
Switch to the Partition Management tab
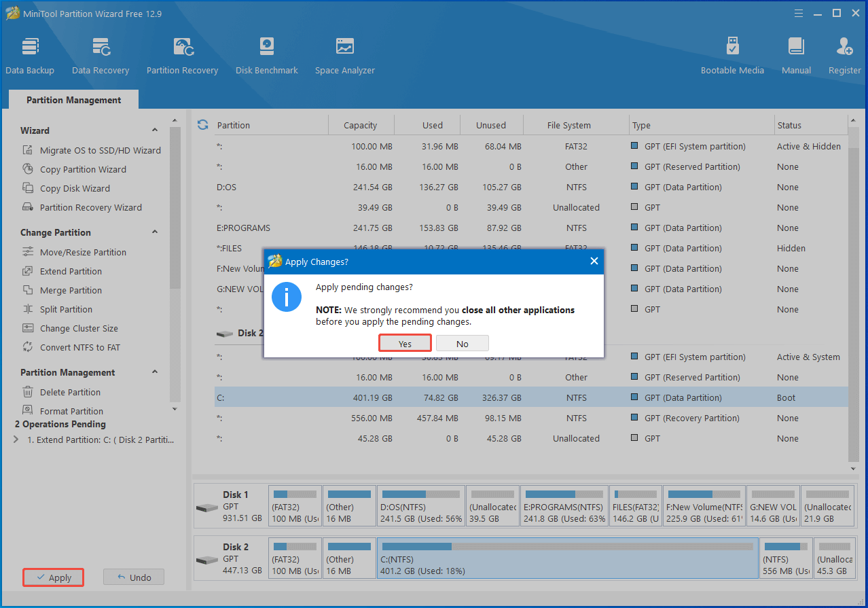73,100
